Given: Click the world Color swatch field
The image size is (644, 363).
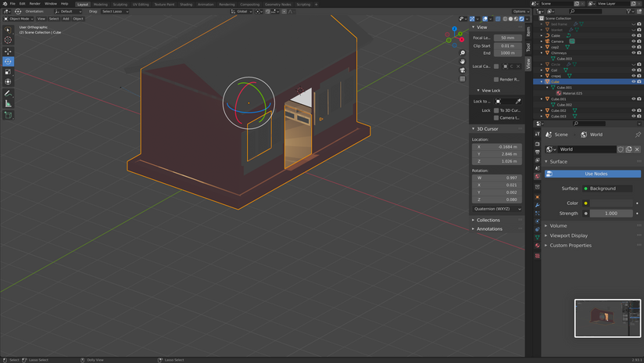Looking at the screenshot, I should tap(611, 203).
